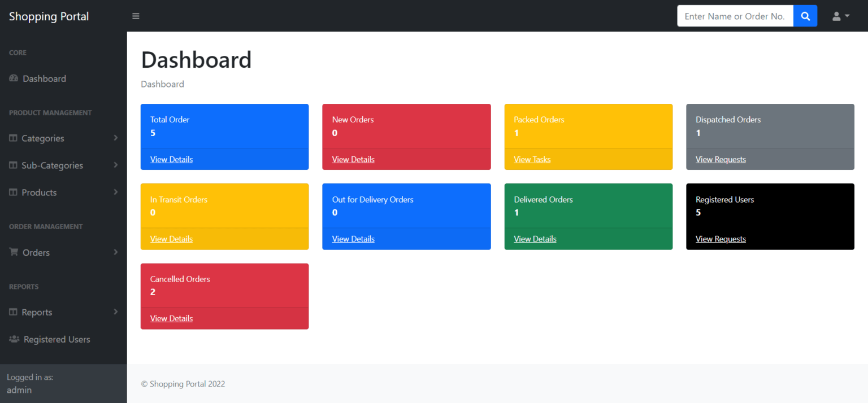Image resolution: width=868 pixels, height=403 pixels.
Task: Click the Dashboard speedometer icon in sidebar
Action: [14, 78]
